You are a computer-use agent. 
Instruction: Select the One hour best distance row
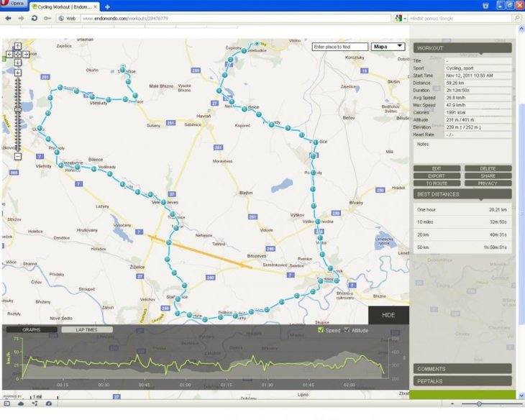click(462, 210)
